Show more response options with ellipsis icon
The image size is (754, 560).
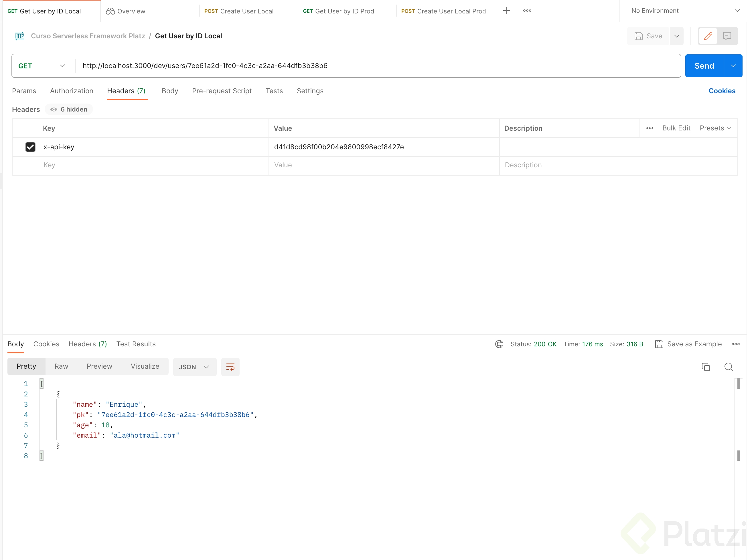pos(735,344)
